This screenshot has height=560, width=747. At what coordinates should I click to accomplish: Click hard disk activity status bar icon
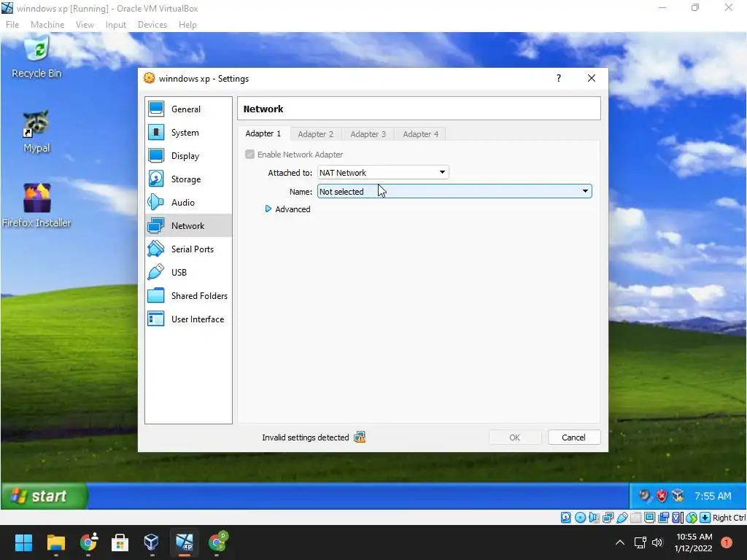click(x=566, y=518)
